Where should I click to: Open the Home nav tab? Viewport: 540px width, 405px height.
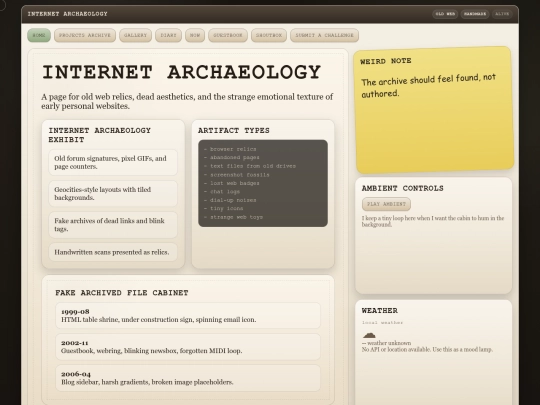[x=39, y=35]
